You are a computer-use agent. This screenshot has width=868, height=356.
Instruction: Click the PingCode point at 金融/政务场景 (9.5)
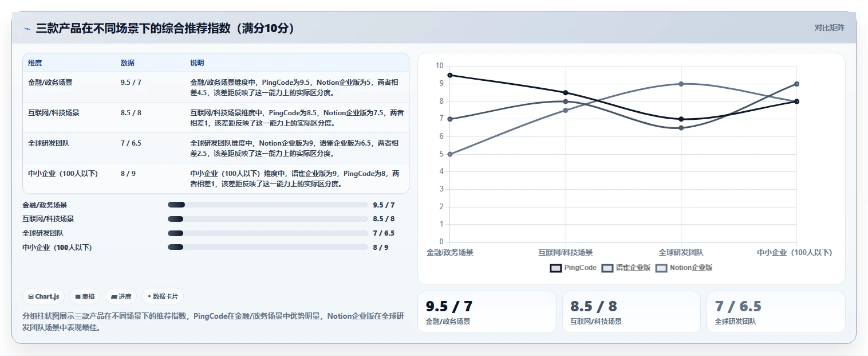coord(450,75)
